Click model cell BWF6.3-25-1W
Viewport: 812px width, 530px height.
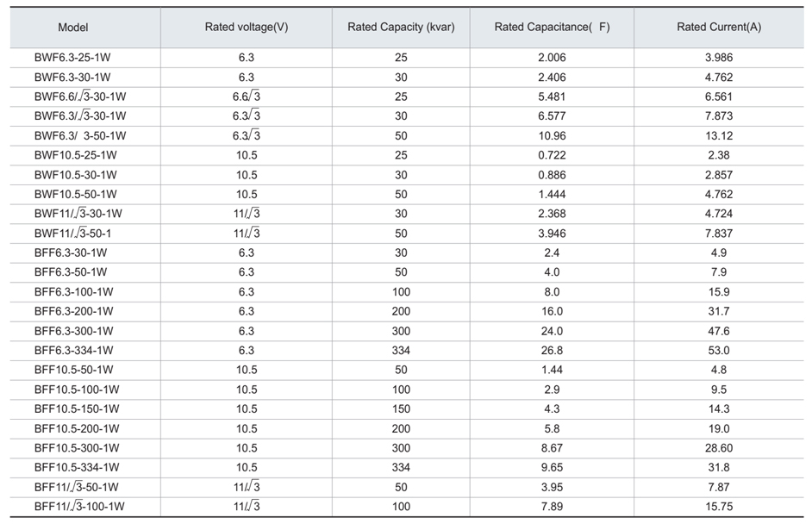tap(72, 58)
